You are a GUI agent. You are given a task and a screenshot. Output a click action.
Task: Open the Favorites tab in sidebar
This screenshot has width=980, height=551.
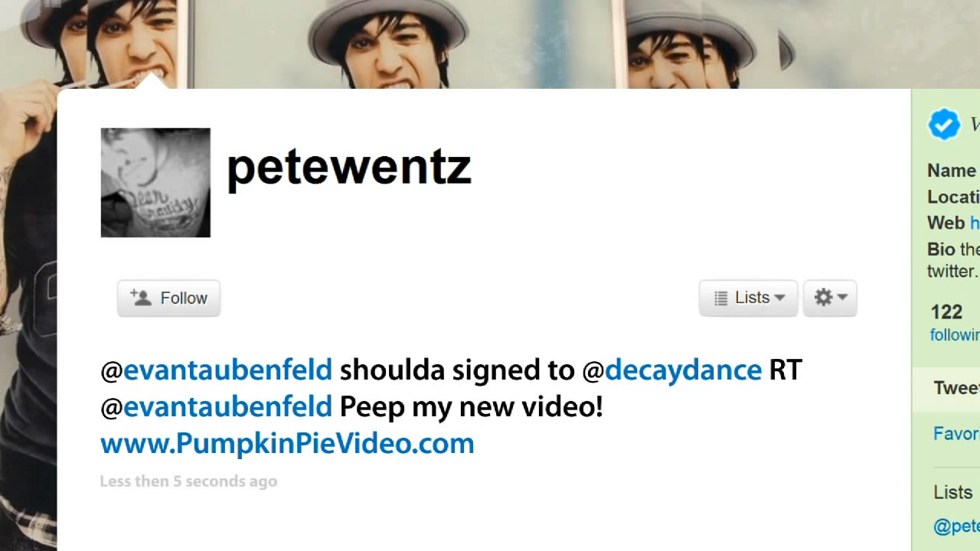pos(955,434)
